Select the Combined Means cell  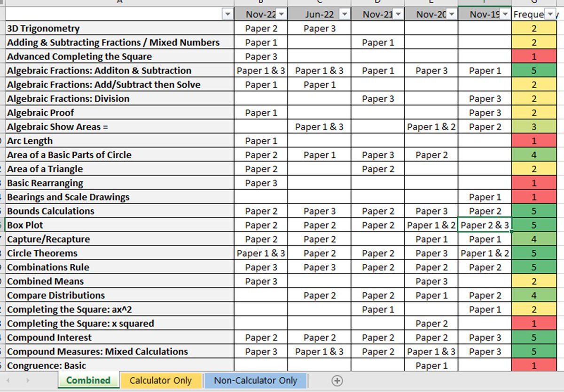coord(120,282)
